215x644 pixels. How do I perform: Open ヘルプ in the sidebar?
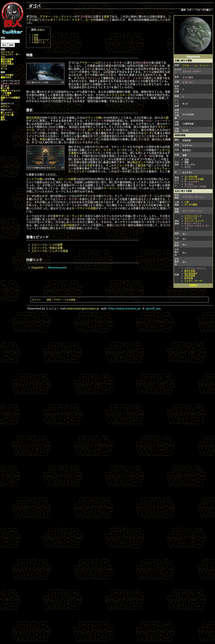point(4,66)
